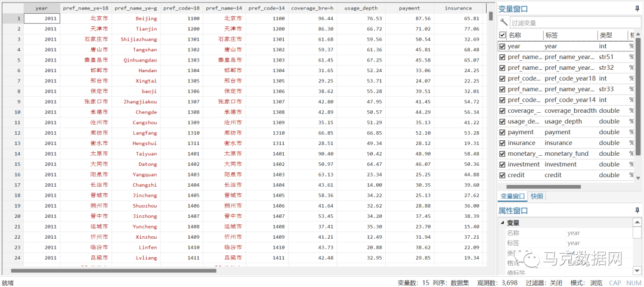Click the variable list horizontal scrollbar
The width and height of the screenshot is (644, 287).
(543, 187)
